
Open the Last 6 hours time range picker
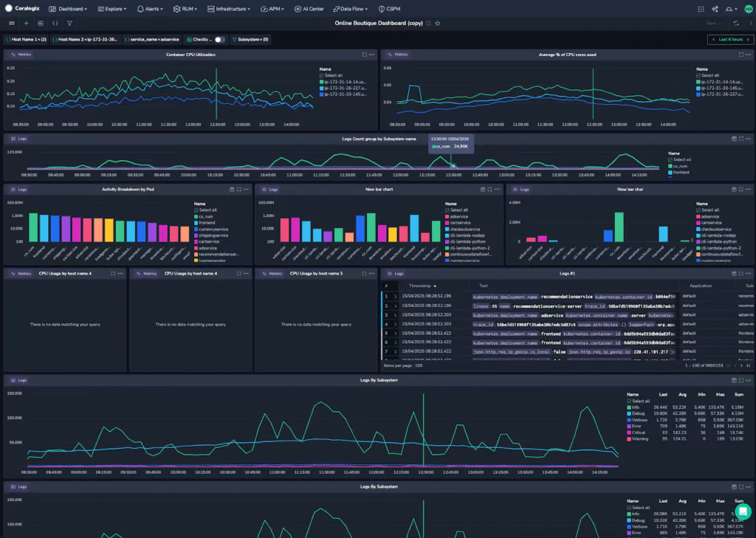coord(730,39)
